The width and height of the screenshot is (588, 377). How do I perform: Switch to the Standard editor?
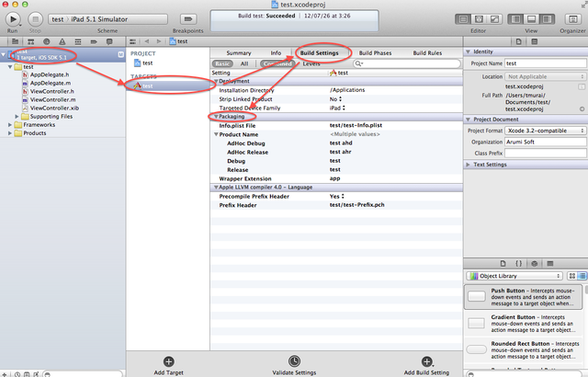pos(463,18)
